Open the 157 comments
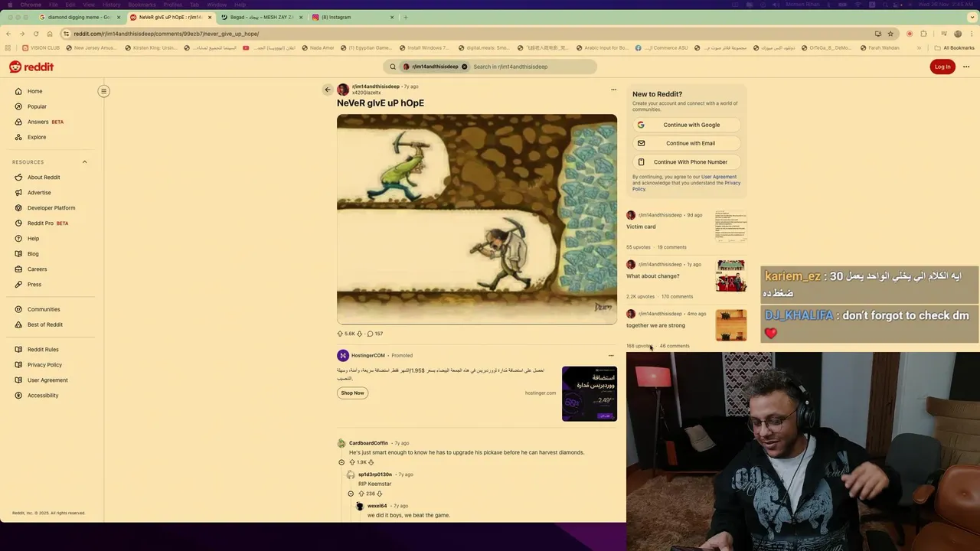The height and width of the screenshot is (551, 980). click(x=374, y=334)
